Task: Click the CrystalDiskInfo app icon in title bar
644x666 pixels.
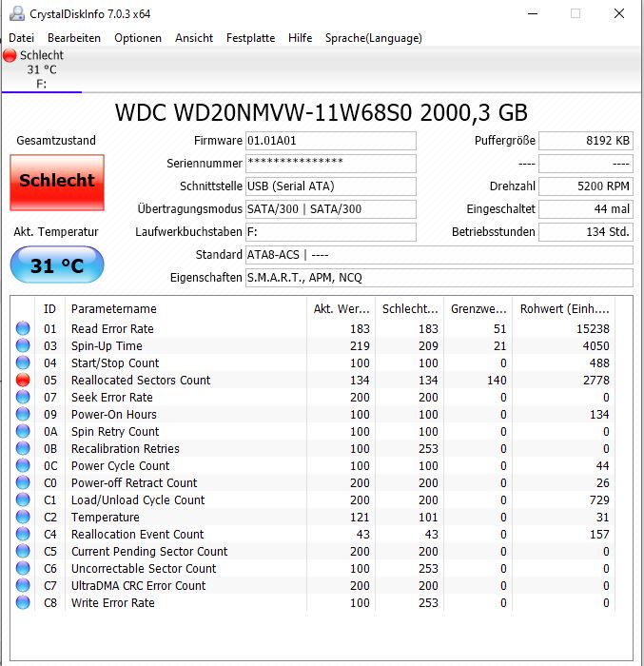Action: [x=17, y=13]
